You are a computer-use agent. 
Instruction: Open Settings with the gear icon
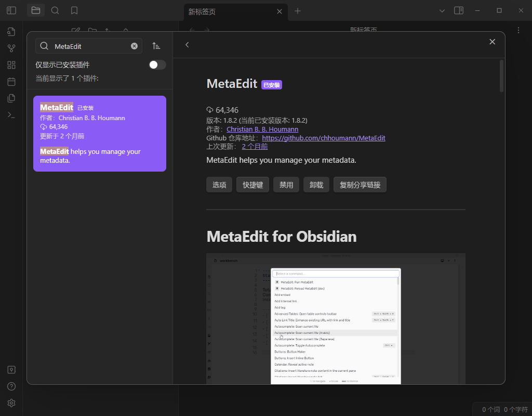pyautogui.click(x=11, y=402)
